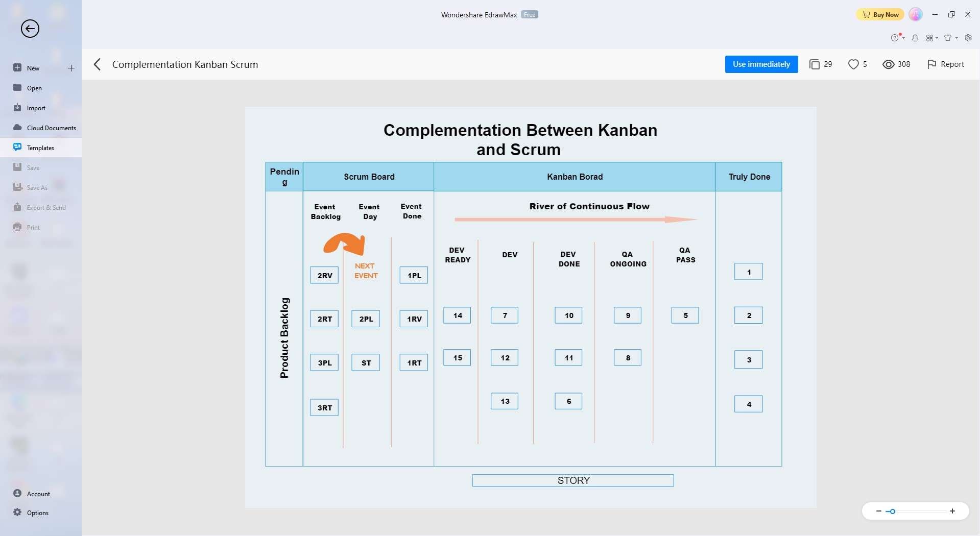Select Import in the sidebar
The image size is (980, 536).
coord(36,108)
